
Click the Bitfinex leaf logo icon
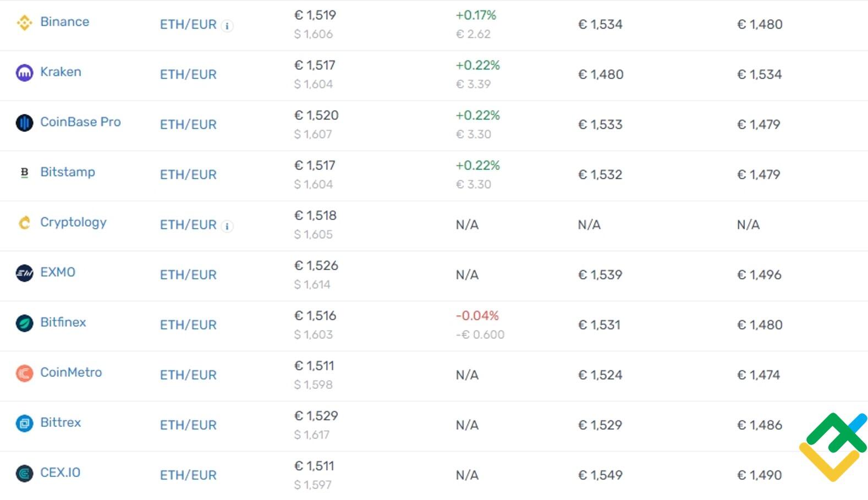click(x=24, y=323)
